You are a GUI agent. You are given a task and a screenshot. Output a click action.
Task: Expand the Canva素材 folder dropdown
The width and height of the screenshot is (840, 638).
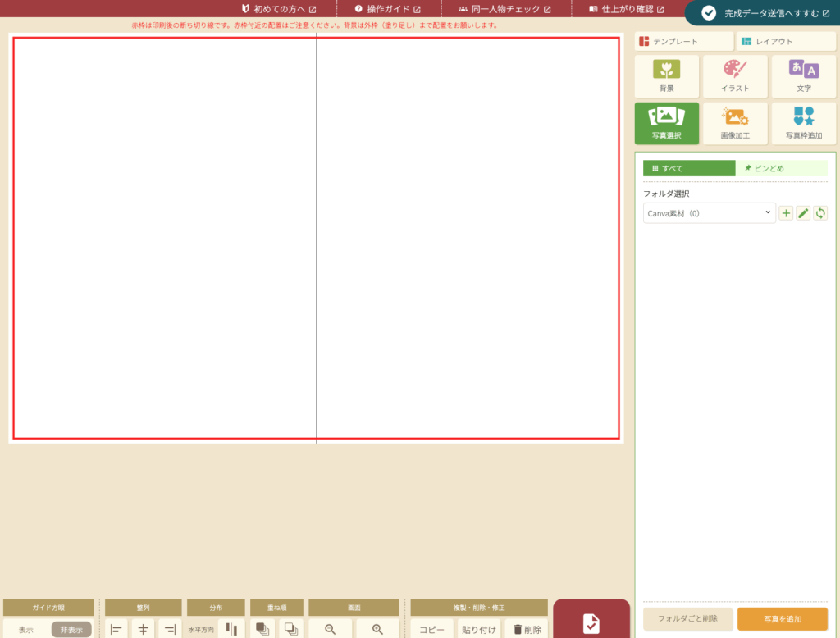tap(709, 213)
